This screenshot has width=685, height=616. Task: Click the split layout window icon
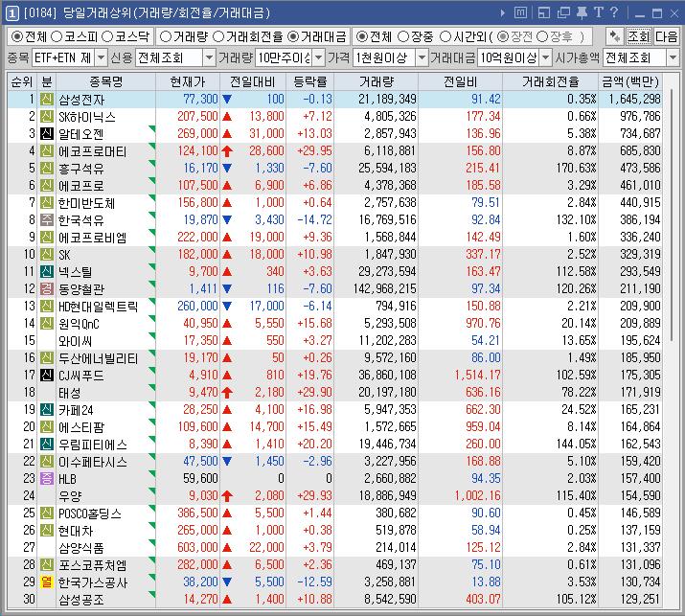544,13
